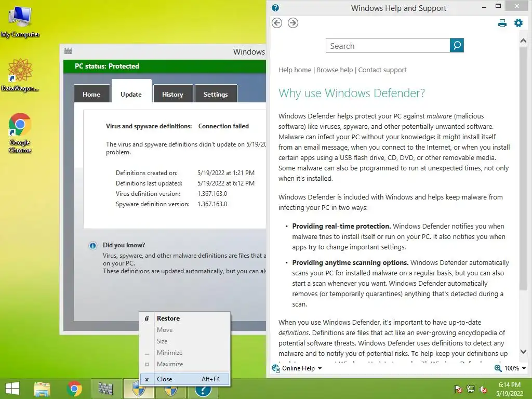Click the Connection failed status text
Screen dimensions: 532x399
point(223,126)
